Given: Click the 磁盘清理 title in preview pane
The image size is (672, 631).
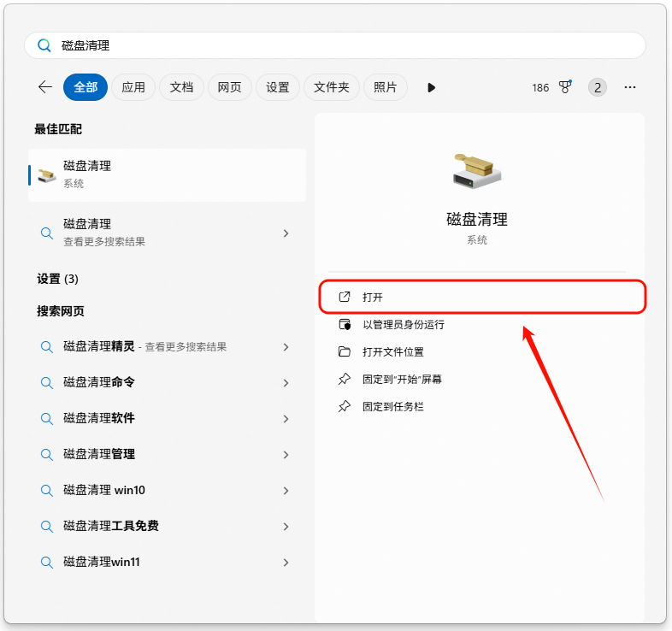Looking at the screenshot, I should tap(477, 220).
